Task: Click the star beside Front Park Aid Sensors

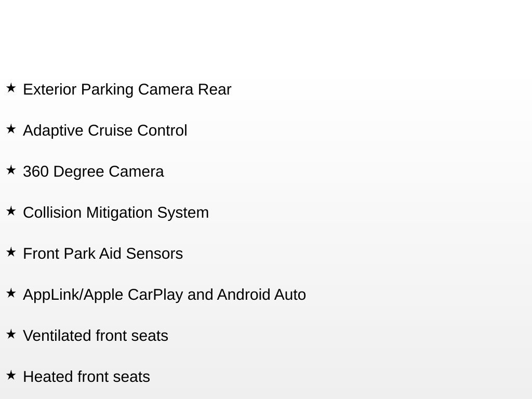Action: tap(11, 252)
